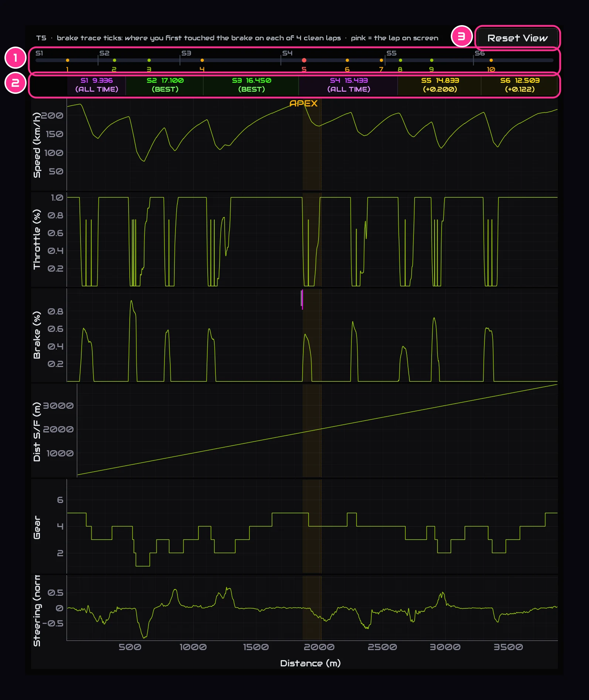Click the orange APEX label above the speed chart
589x700 pixels.
coord(303,103)
